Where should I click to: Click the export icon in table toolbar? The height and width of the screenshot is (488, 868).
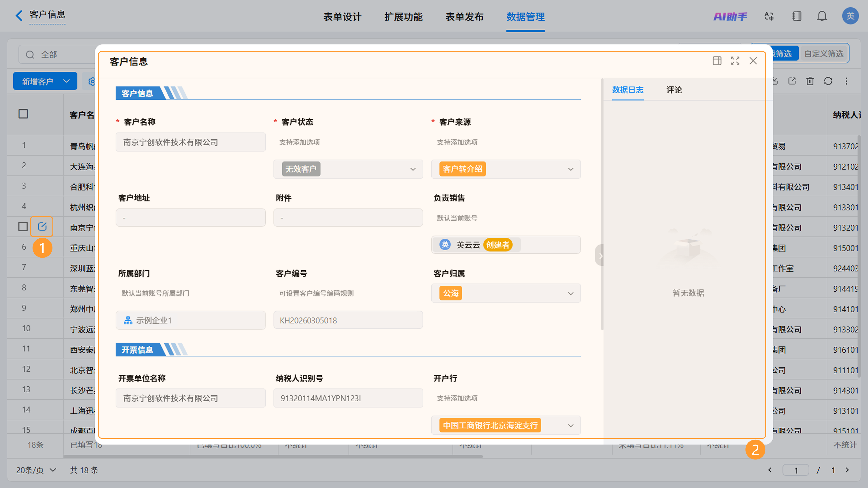click(792, 81)
